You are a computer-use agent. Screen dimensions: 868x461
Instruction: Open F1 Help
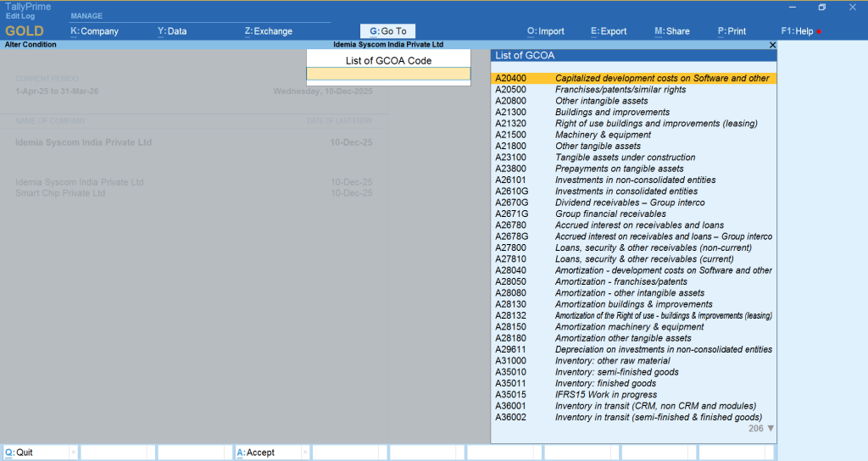[x=798, y=31]
